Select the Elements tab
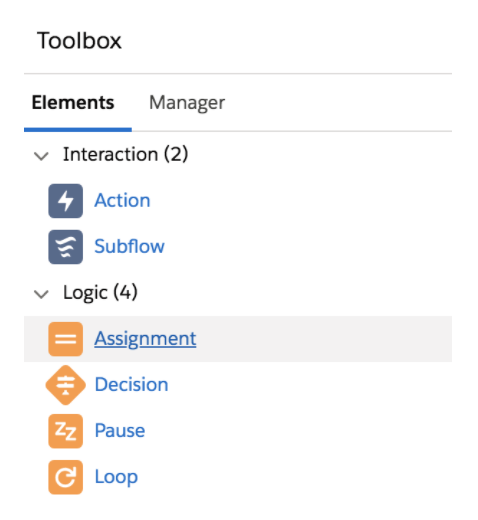Image resolution: width=478 pixels, height=520 pixels. tap(73, 102)
